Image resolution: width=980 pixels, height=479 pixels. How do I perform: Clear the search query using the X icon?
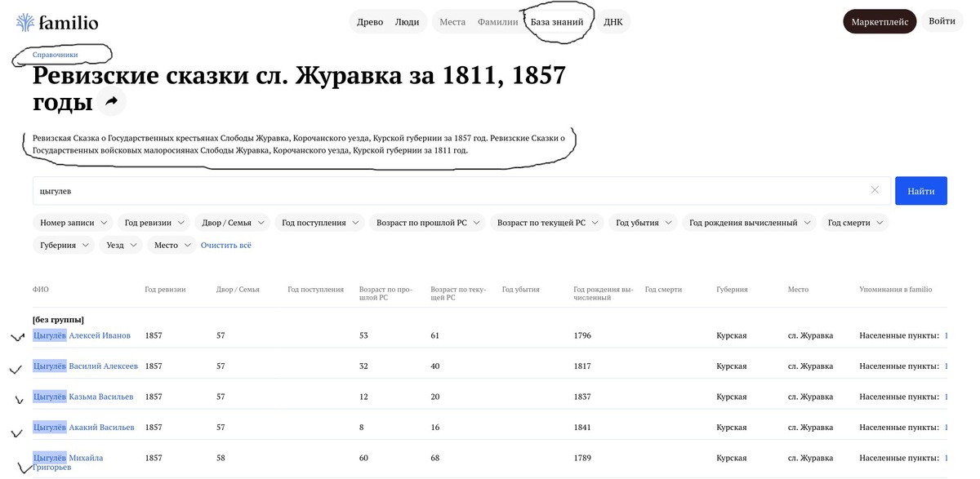tap(875, 190)
